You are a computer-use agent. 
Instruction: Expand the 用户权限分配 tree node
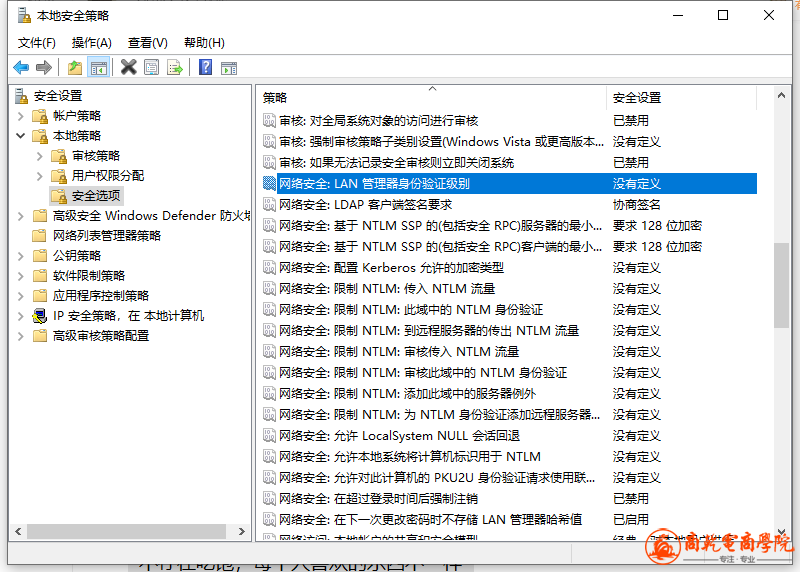(x=40, y=176)
